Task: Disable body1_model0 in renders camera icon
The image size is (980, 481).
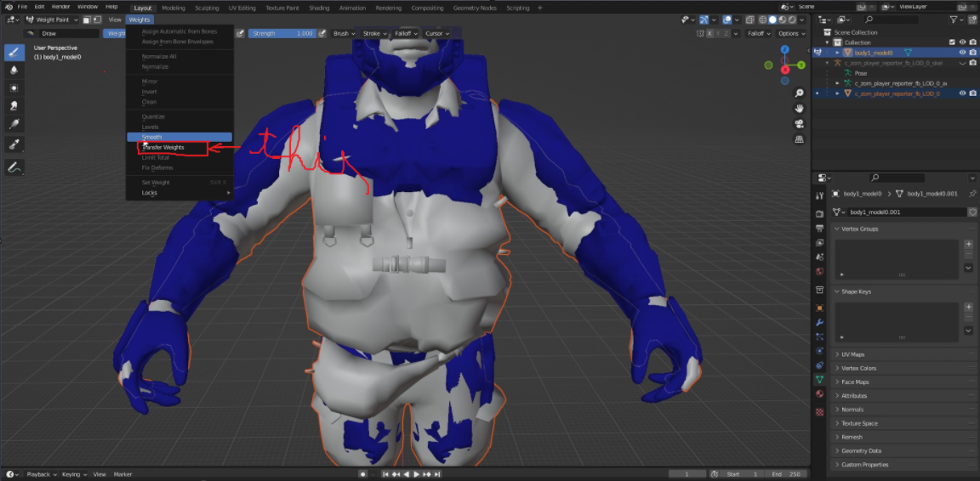Action: (x=972, y=53)
